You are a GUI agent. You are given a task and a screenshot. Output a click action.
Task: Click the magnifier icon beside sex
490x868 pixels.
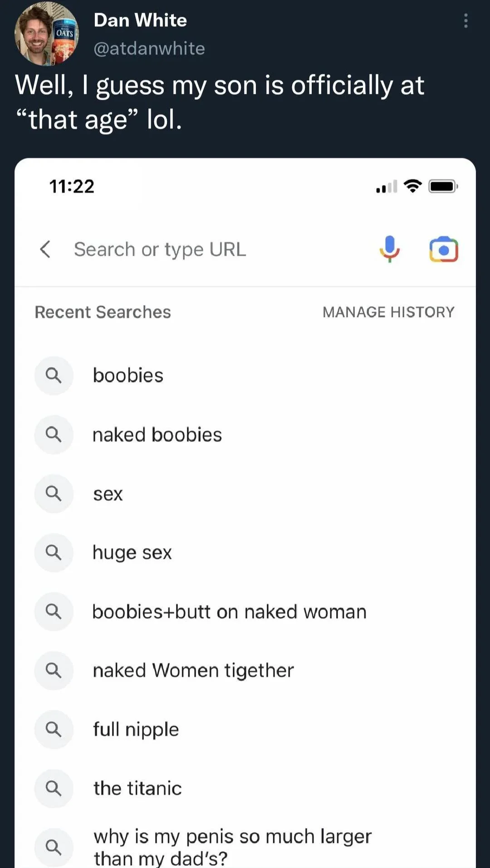click(x=54, y=493)
